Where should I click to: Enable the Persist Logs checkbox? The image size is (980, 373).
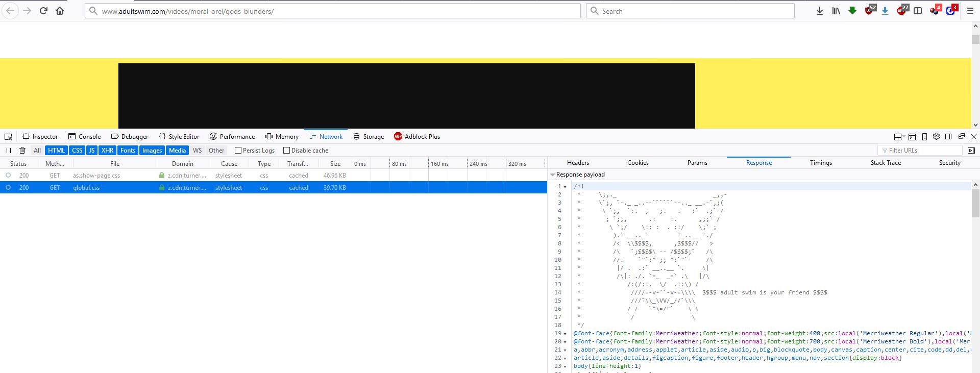coord(238,151)
